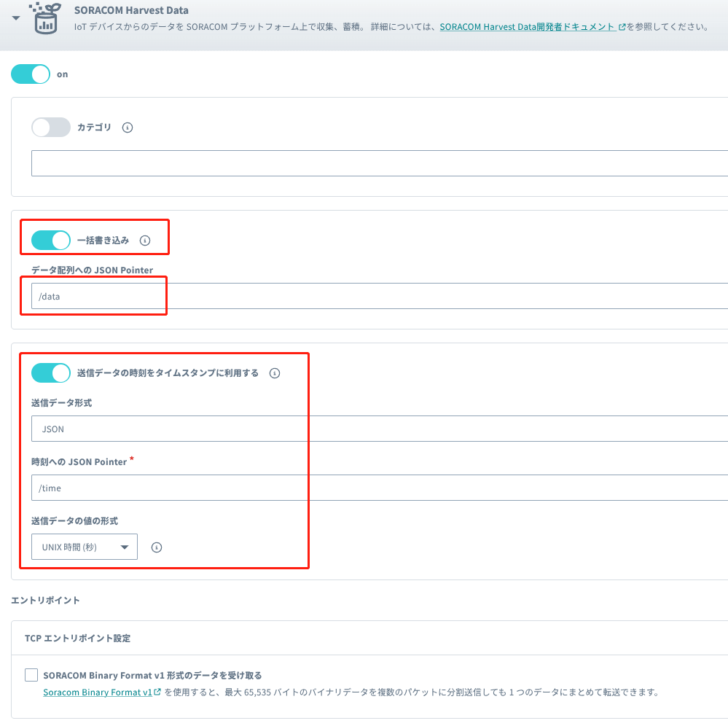728x726 pixels.
Task: Click the /time JSON Pointer field
Action: [x=380, y=488]
